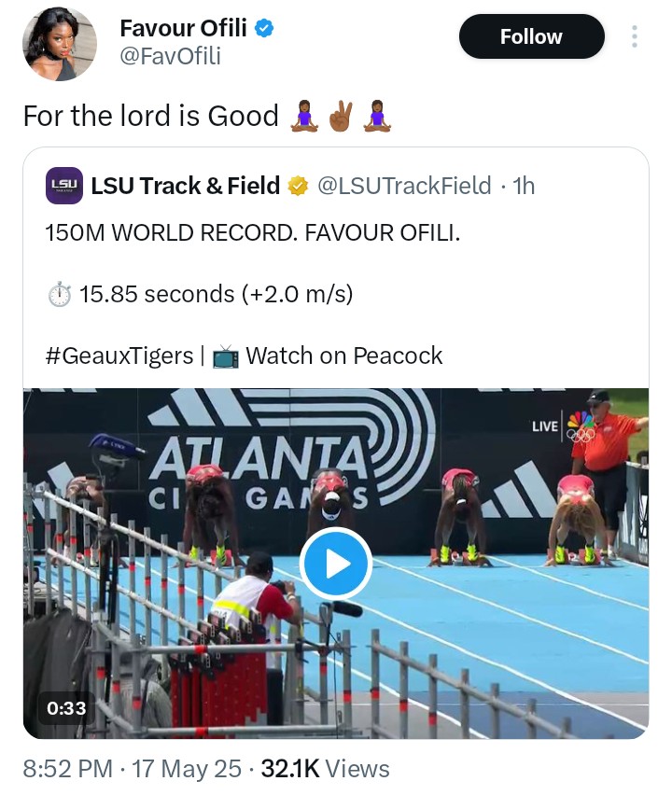Screen dimensions: 672x795
Task: Click the victory hand emoji in the tweet
Action: tap(341, 117)
